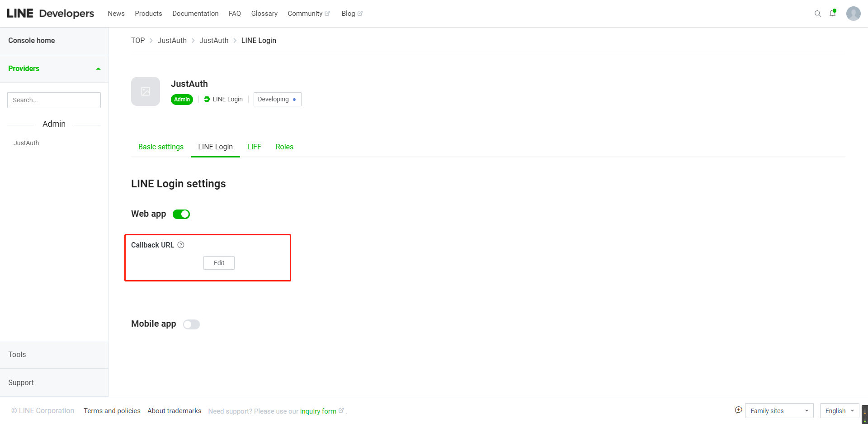This screenshot has height=424, width=868.
Task: Switch to the LIFF tab
Action: 254,147
